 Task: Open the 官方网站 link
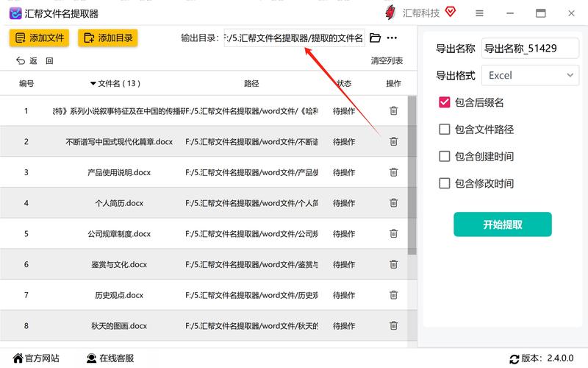point(36,358)
